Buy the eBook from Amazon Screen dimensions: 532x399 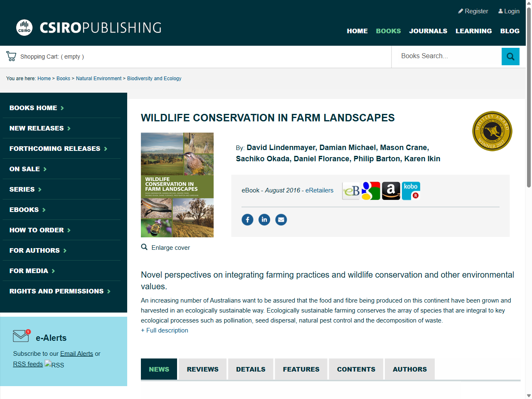point(391,190)
